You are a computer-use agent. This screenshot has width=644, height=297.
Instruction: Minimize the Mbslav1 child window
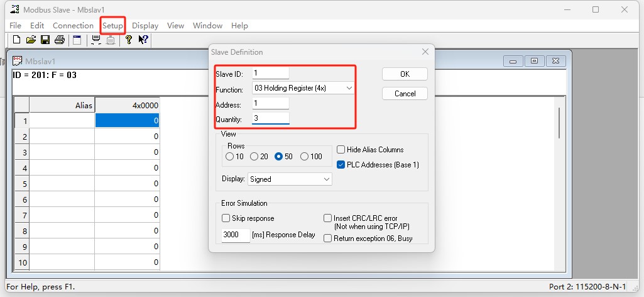pyautogui.click(x=513, y=61)
